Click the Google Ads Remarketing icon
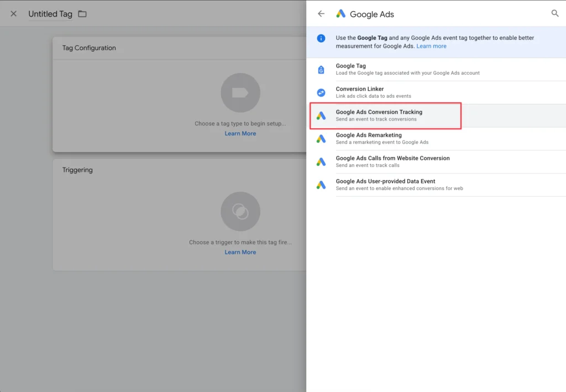Viewport: 566px width, 392px height. 321,139
